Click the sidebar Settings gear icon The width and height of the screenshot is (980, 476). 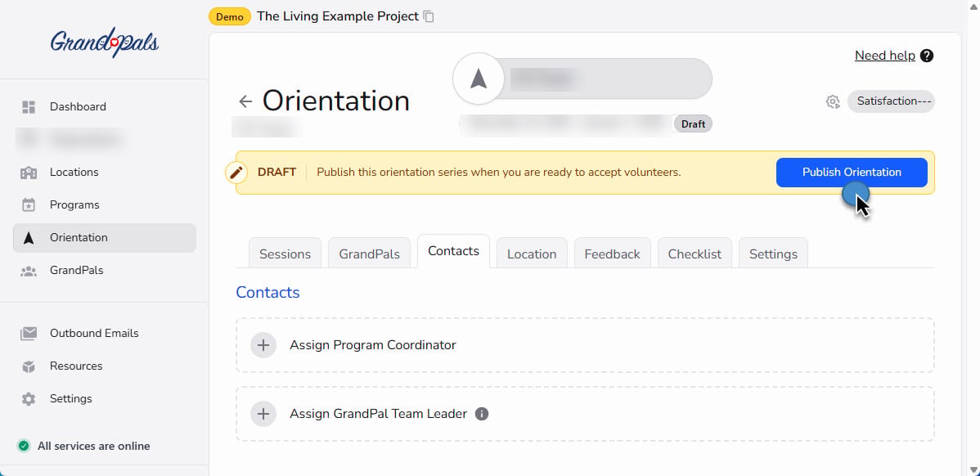tap(29, 399)
